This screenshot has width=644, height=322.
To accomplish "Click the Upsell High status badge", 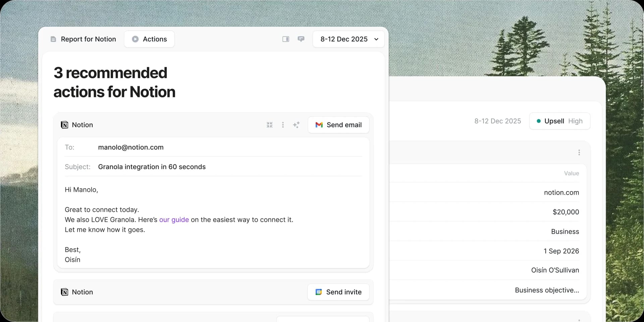I will (x=559, y=121).
